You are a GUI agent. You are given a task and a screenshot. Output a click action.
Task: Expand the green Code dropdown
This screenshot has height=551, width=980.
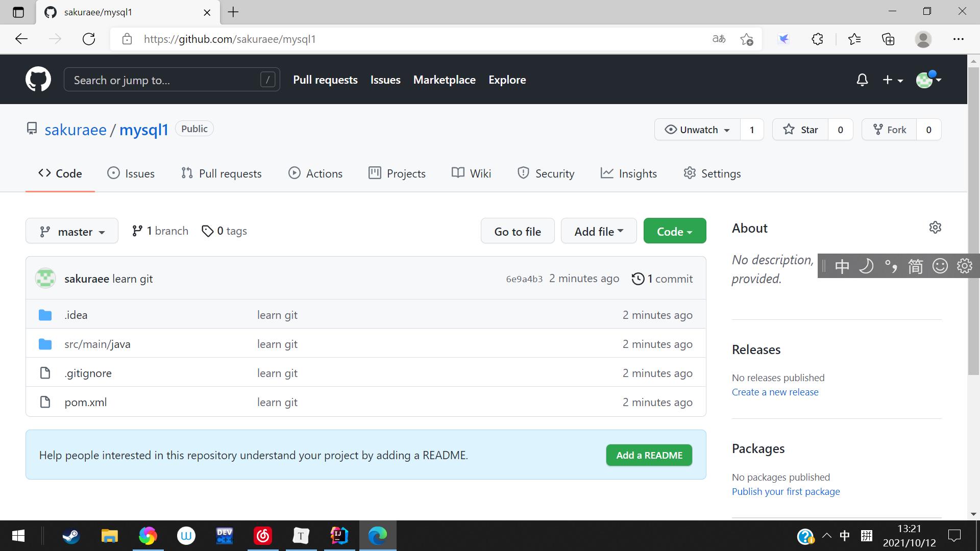pyautogui.click(x=674, y=232)
